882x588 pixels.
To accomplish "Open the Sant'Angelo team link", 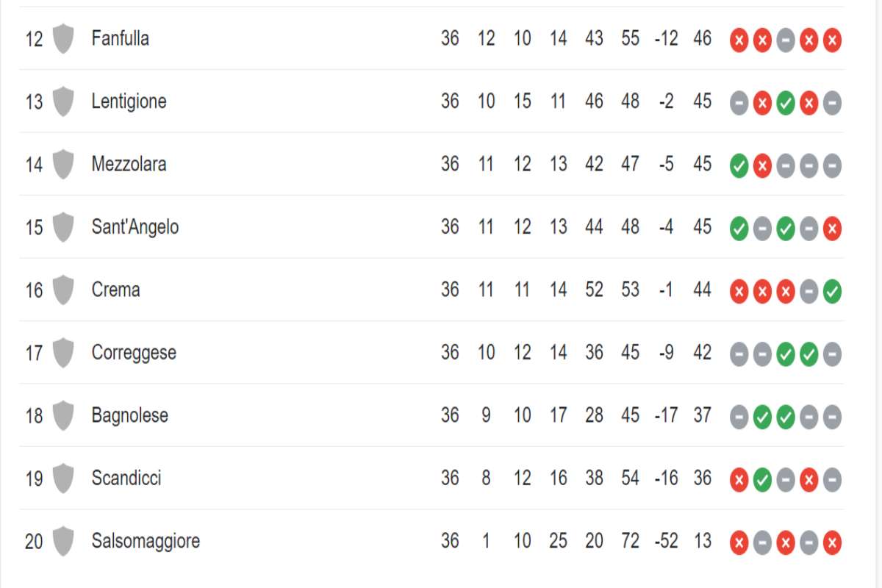I will [135, 227].
